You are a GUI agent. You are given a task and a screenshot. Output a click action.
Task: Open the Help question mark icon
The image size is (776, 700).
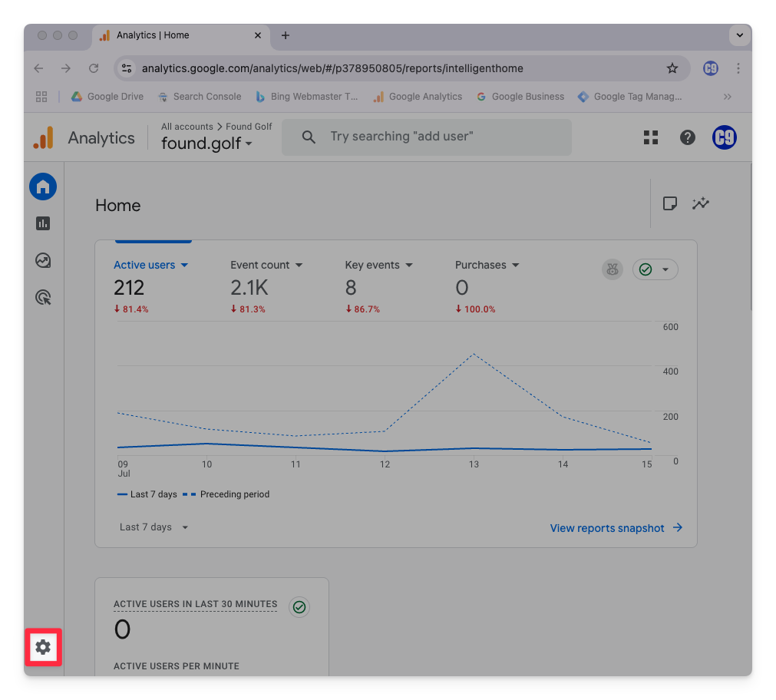688,137
